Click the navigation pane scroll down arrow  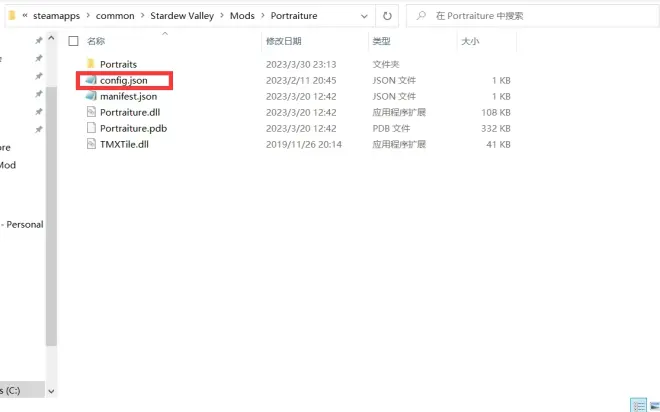(51, 392)
